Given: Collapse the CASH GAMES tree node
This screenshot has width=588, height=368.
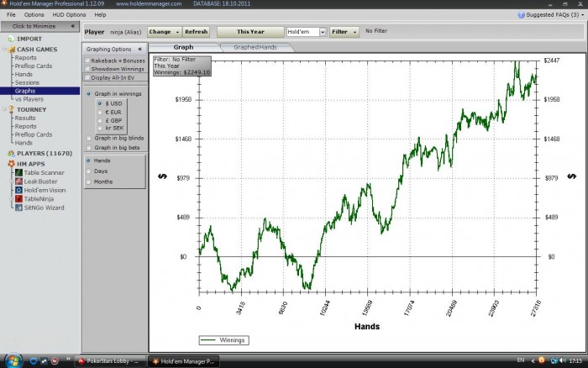Looking at the screenshot, I should point(4,49).
